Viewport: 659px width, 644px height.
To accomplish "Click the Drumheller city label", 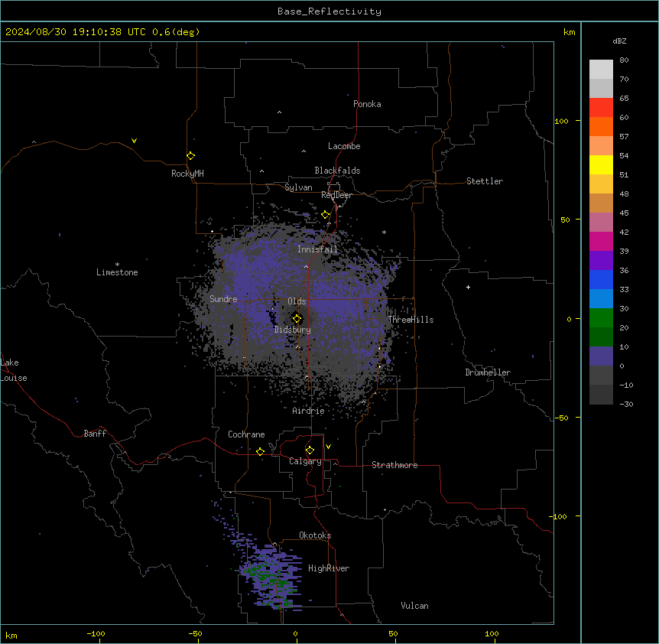I will pyautogui.click(x=488, y=372).
